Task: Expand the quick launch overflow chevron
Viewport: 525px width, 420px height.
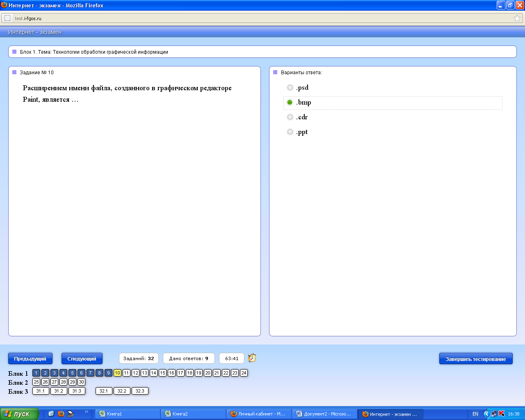Action: pyautogui.click(x=87, y=411)
